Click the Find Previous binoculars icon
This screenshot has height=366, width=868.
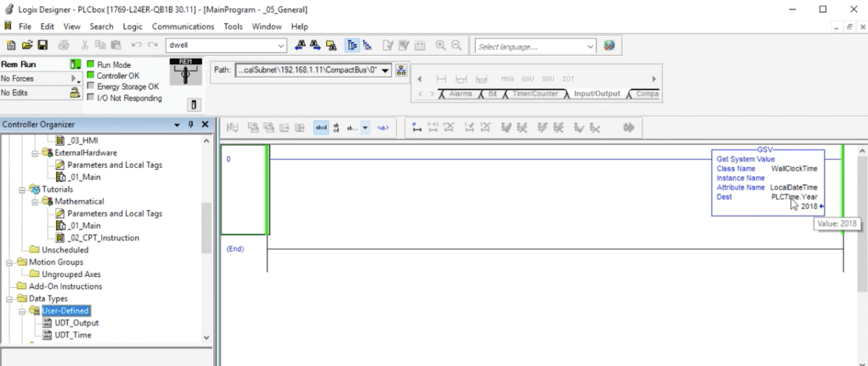[301, 46]
